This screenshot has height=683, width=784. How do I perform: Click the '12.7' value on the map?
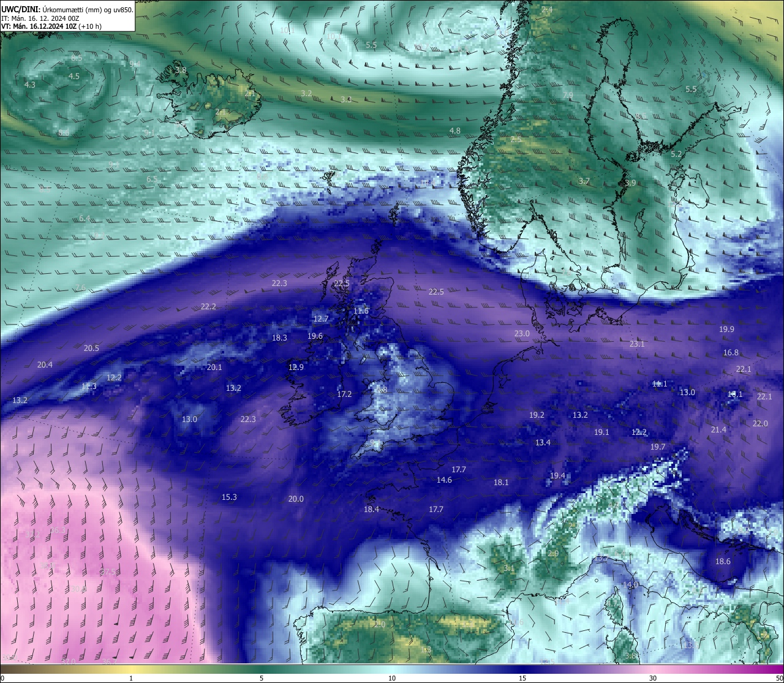pos(321,319)
